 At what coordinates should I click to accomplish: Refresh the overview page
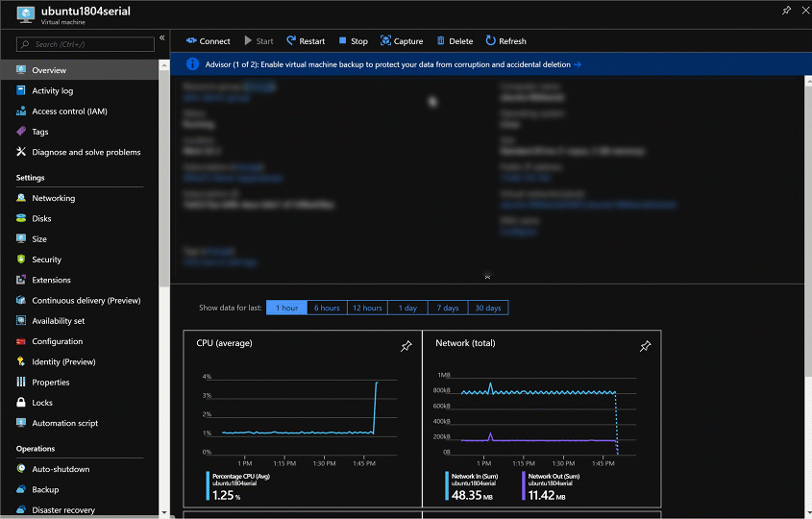tap(505, 41)
